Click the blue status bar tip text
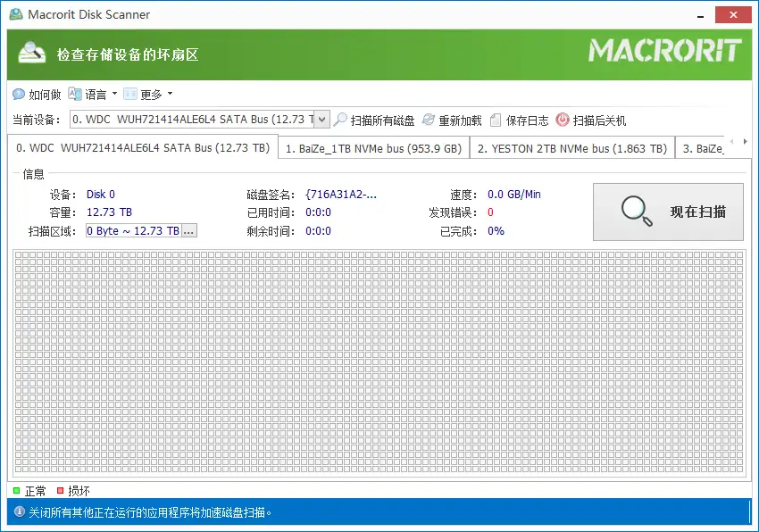The image size is (759, 532). coord(150,512)
